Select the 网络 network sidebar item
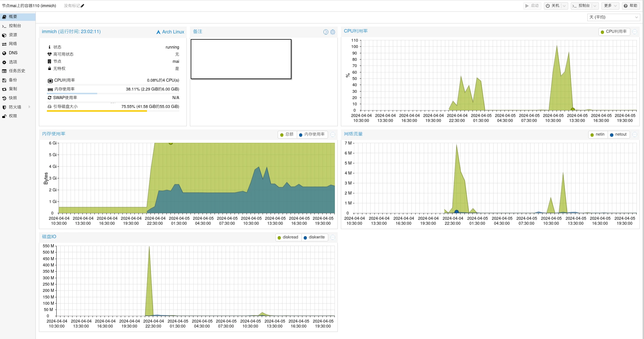Image resolution: width=644 pixels, height=339 pixels. point(18,44)
